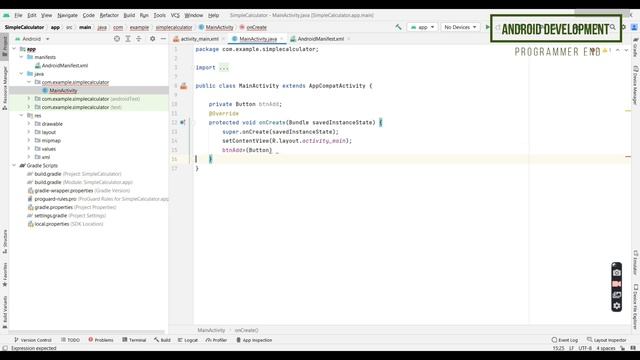Open the app run configuration dropdown
This screenshot has height=360, width=640.
pos(422,27)
